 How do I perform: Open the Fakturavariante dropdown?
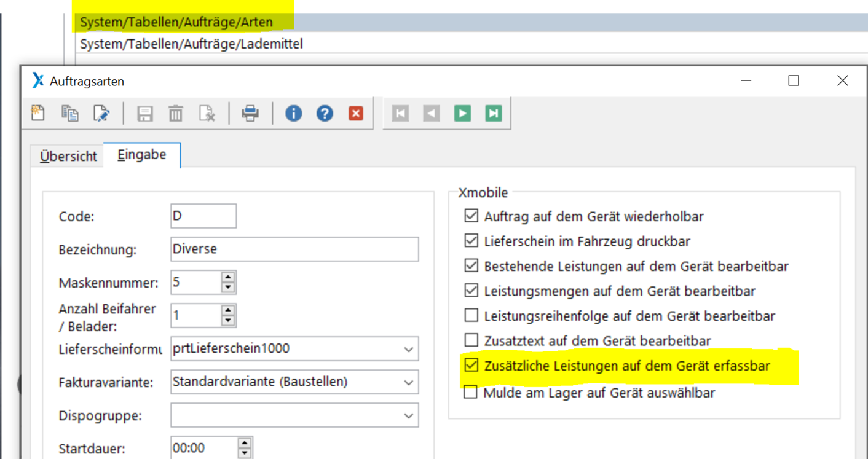pos(408,382)
